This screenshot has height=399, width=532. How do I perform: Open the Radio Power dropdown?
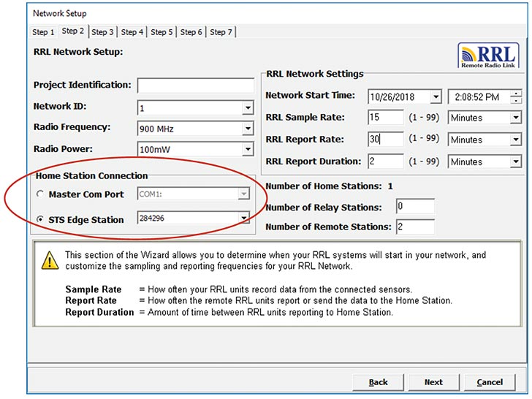click(247, 149)
